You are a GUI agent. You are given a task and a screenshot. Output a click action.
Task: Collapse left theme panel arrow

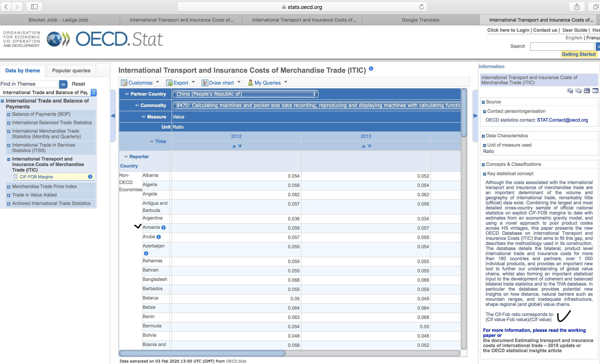click(x=113, y=116)
